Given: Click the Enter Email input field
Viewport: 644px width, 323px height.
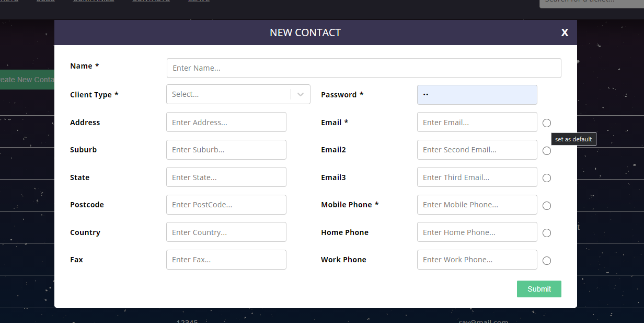Looking at the screenshot, I should [x=477, y=122].
